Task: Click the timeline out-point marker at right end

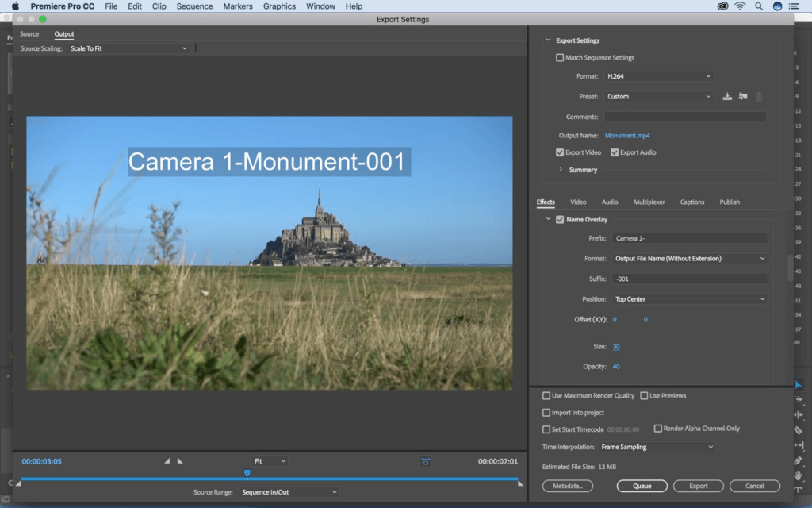Action: tap(520, 483)
